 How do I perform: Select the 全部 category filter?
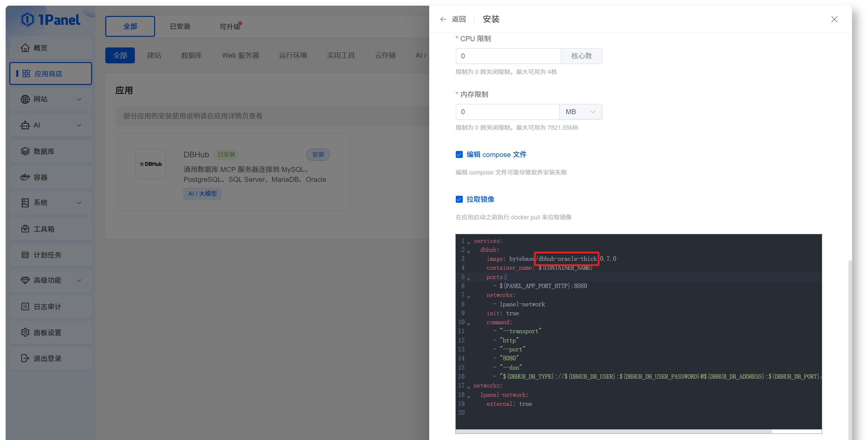(x=120, y=55)
